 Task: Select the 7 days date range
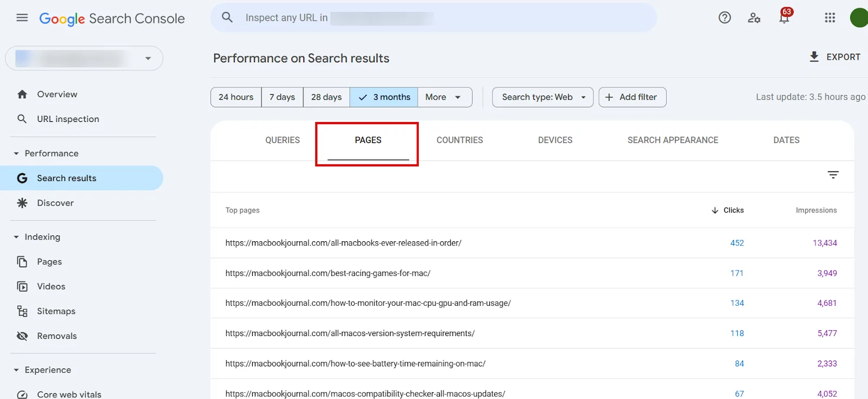click(282, 97)
